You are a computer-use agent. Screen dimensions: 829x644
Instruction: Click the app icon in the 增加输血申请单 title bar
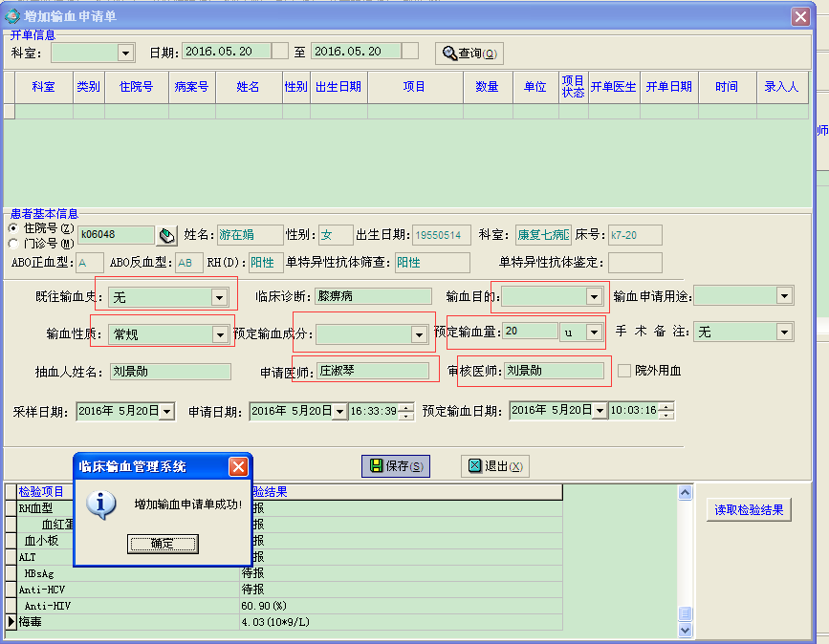[11, 16]
